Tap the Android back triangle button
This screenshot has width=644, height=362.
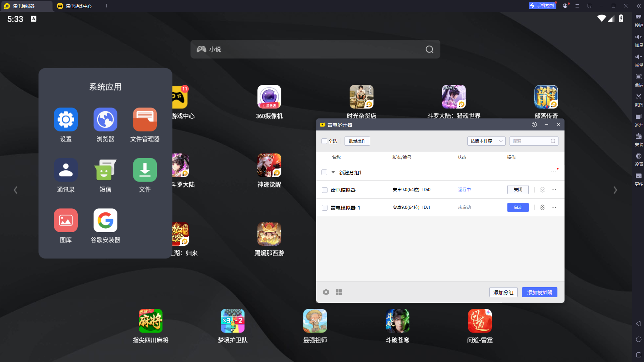(x=638, y=324)
